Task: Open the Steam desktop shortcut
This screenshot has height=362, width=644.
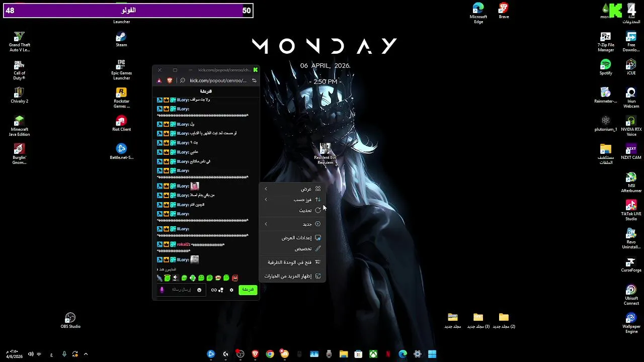Action: [x=121, y=40]
